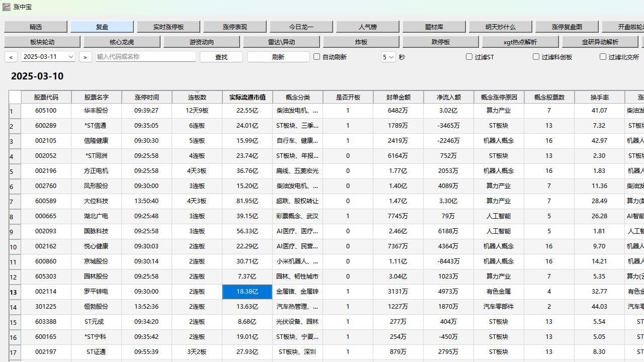This screenshot has height=362, width=644.
Task: Select 13:52:36 limit-up time cell
Action: (x=147, y=307)
